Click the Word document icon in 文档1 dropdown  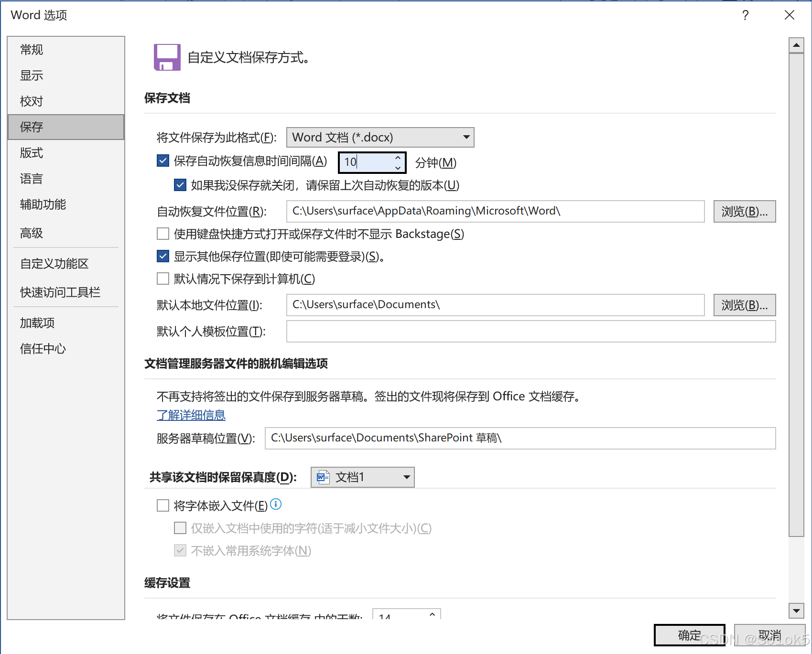pos(323,477)
